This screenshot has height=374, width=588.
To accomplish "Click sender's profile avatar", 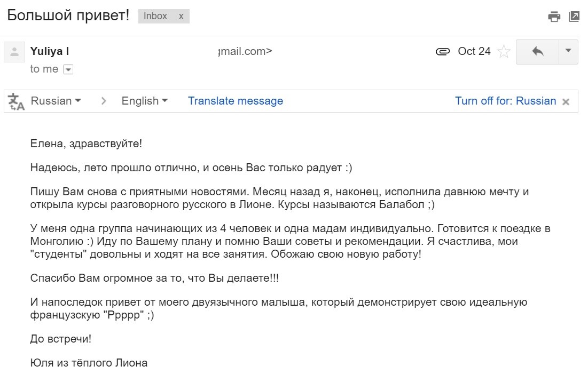I will 14,52.
